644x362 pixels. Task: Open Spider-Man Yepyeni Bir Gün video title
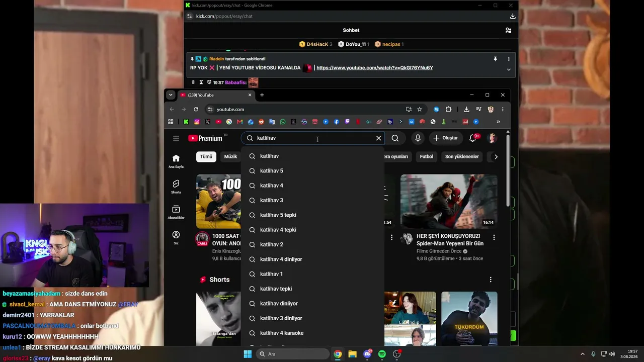(450, 240)
